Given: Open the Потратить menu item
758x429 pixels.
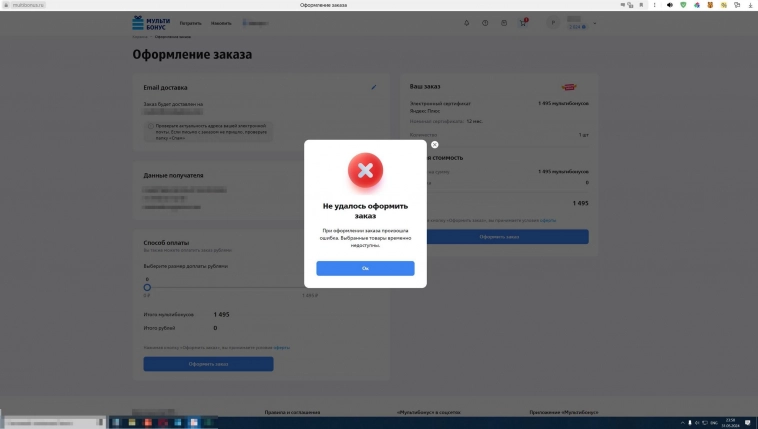Looking at the screenshot, I should pyautogui.click(x=191, y=23).
